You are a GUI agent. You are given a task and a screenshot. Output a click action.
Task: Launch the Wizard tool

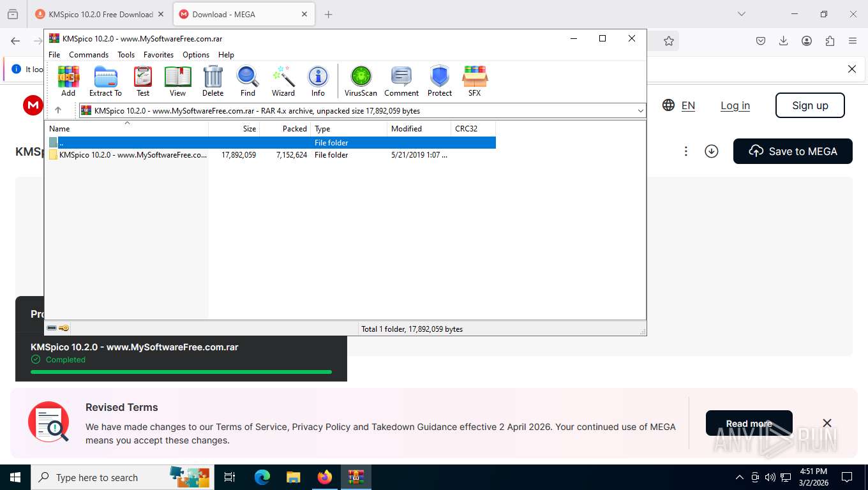(283, 81)
